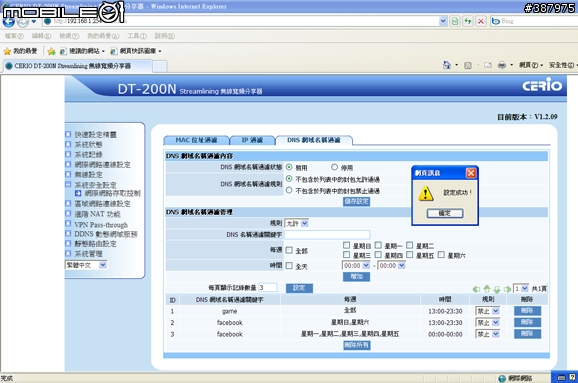This screenshot has height=383, width=578.
Task: Open the end time 00:00 dropdown
Action: [391, 265]
